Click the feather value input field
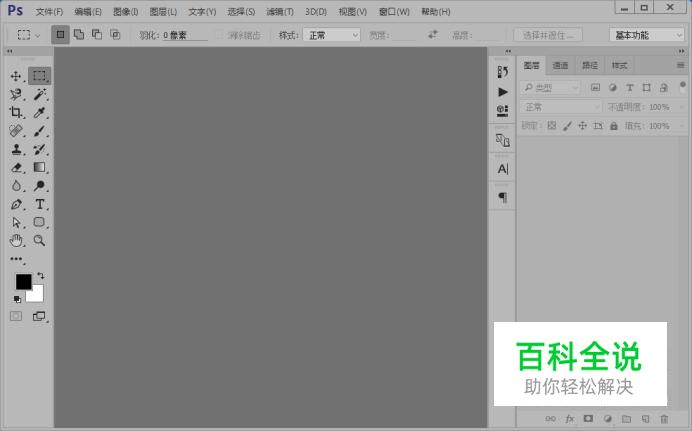Viewport: 692px width, 431px height. click(185, 35)
